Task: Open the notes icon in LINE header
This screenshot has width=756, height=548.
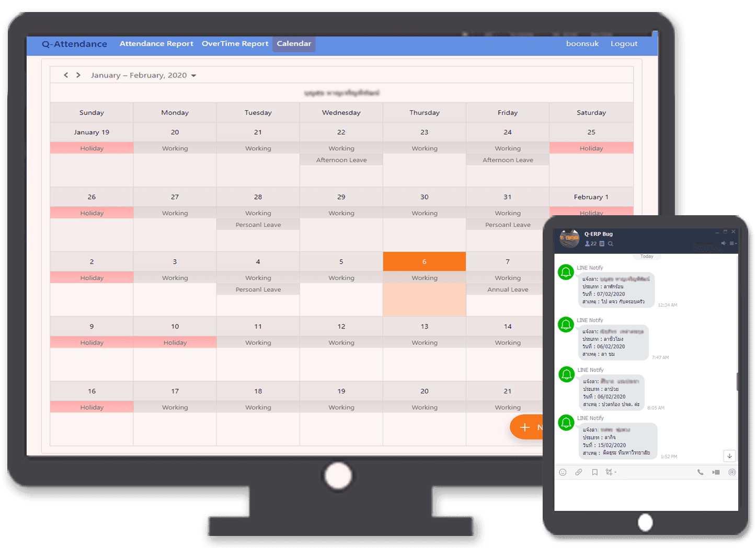Action: coord(602,243)
